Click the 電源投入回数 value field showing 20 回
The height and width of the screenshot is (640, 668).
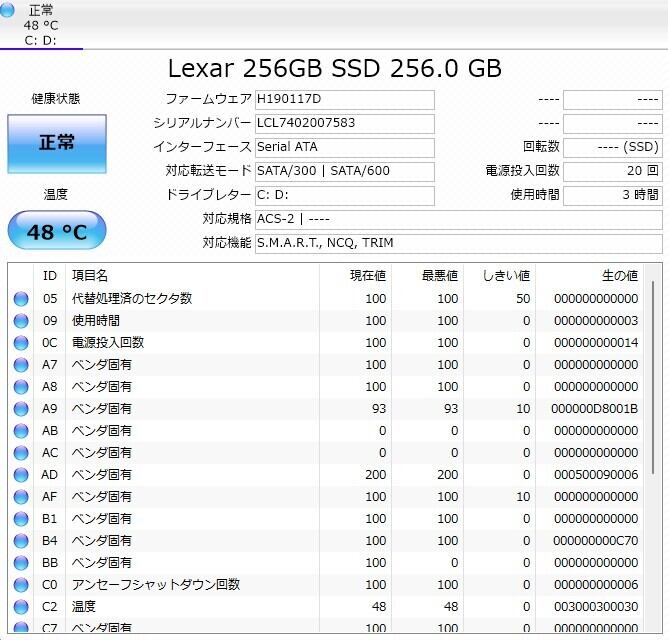point(612,171)
